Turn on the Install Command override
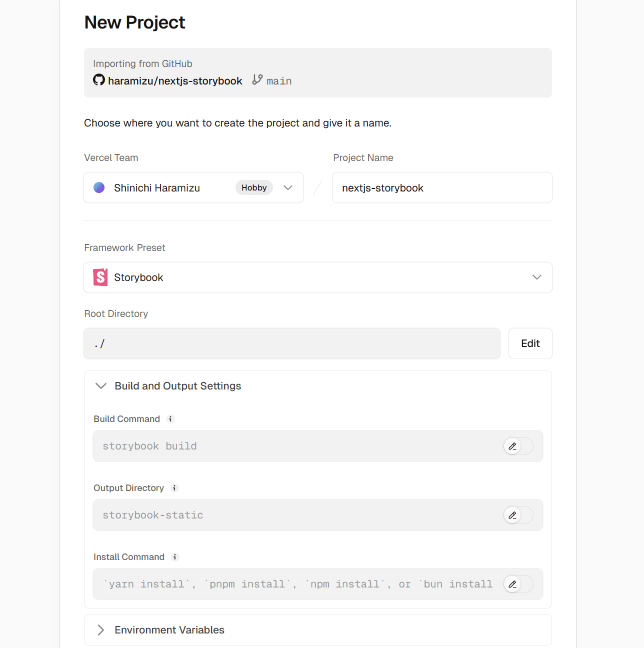The width and height of the screenshot is (644, 648). click(x=518, y=584)
